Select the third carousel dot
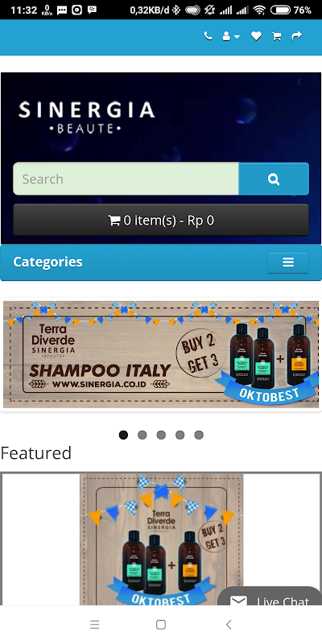 point(161,435)
